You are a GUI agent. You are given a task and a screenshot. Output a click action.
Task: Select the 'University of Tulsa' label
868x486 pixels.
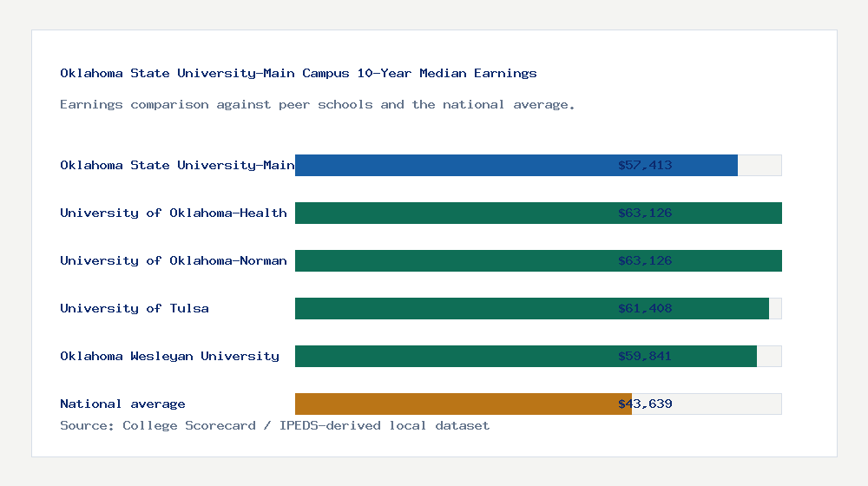pyautogui.click(x=135, y=308)
